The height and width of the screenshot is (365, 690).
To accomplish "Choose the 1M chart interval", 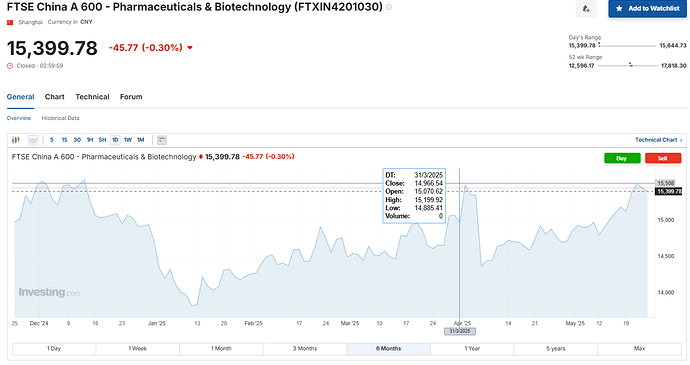I will (x=140, y=140).
